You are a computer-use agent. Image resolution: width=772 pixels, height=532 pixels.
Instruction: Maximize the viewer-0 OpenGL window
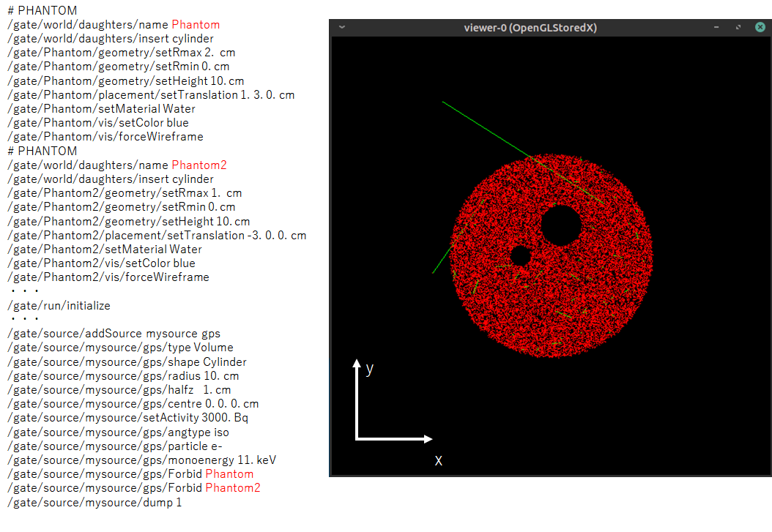738,28
